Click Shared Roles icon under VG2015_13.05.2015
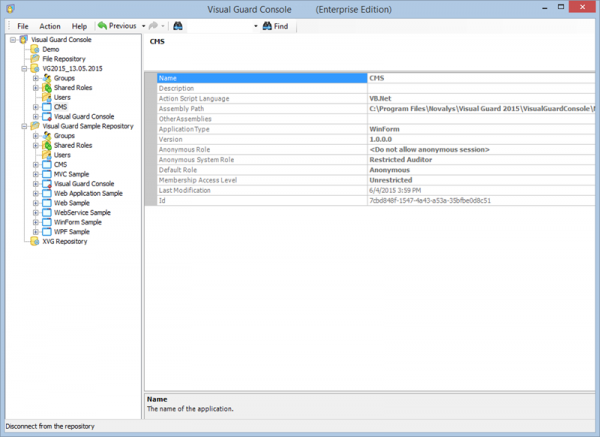 (47, 88)
